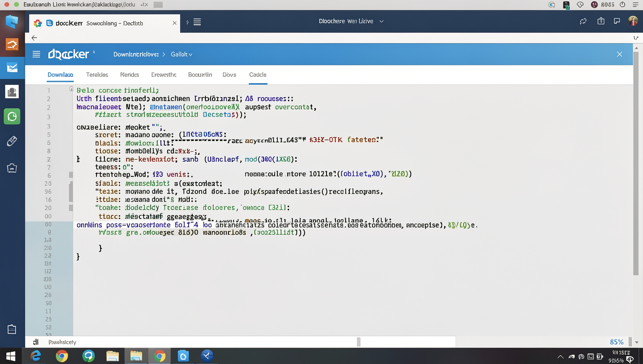
Task: Click the scroll down arrow bottom right
Action: coord(637,342)
